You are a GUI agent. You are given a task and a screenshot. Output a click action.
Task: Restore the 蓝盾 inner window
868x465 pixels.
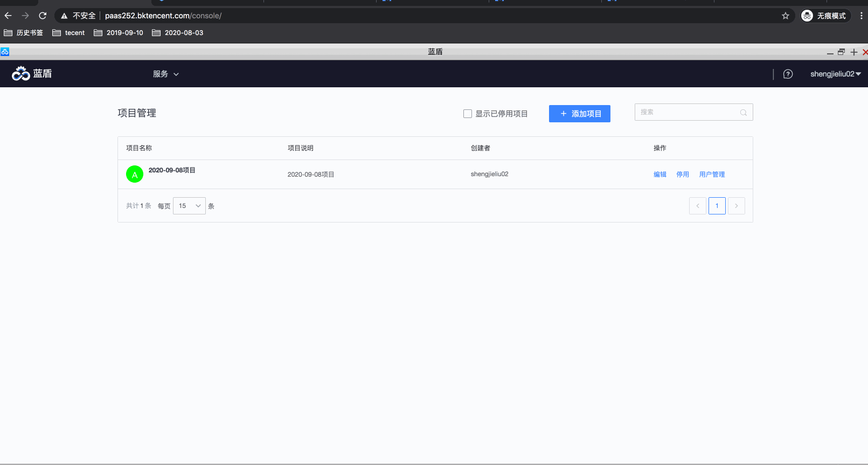841,52
